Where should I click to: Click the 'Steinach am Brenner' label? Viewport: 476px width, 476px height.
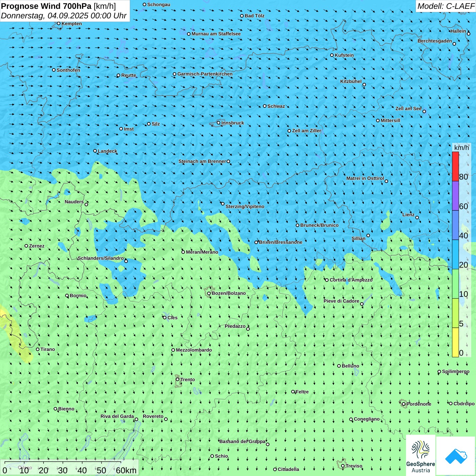[x=202, y=161]
